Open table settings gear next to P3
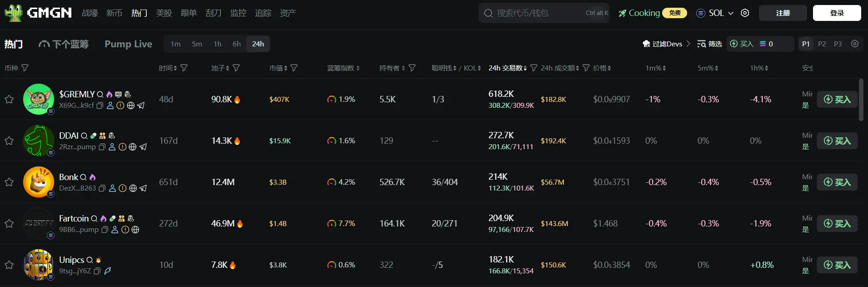Viewport: 868px width, 287px height. click(855, 44)
